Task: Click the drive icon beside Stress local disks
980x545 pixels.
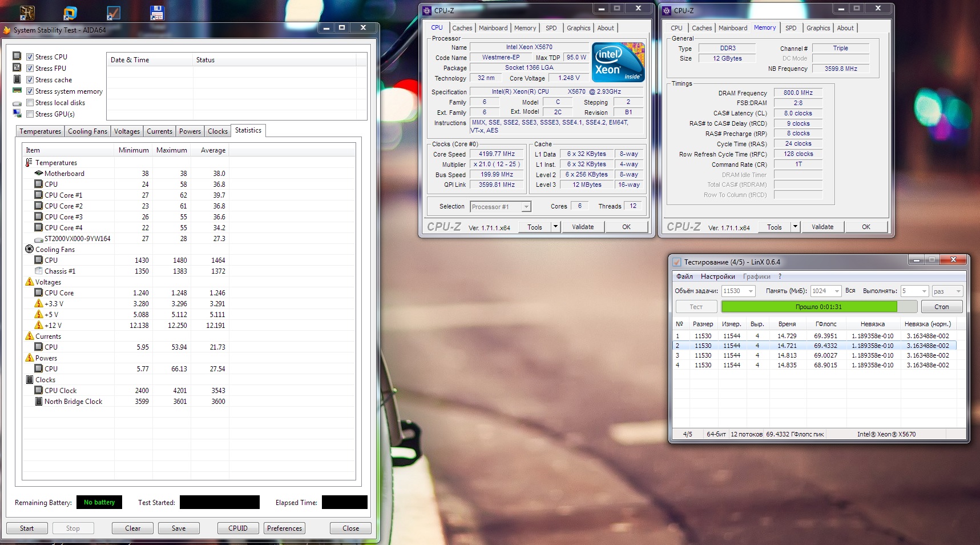Action: click(17, 103)
